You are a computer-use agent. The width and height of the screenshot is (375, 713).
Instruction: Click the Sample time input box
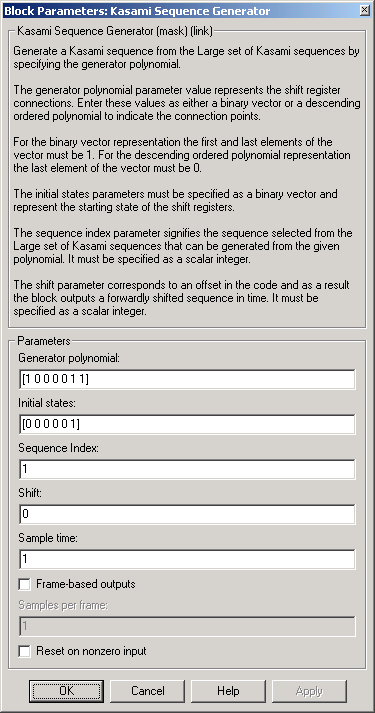point(187,559)
